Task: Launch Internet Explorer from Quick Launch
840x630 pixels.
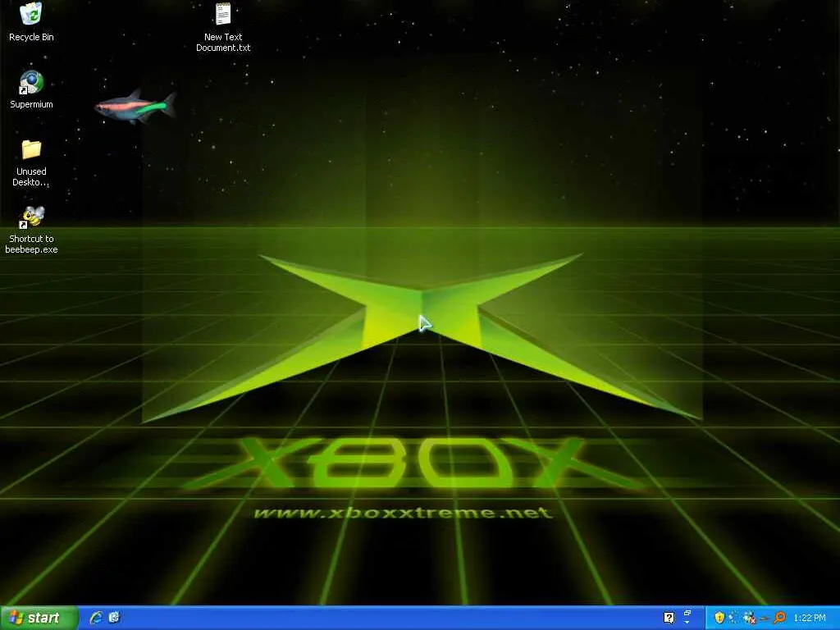Action: (96, 618)
